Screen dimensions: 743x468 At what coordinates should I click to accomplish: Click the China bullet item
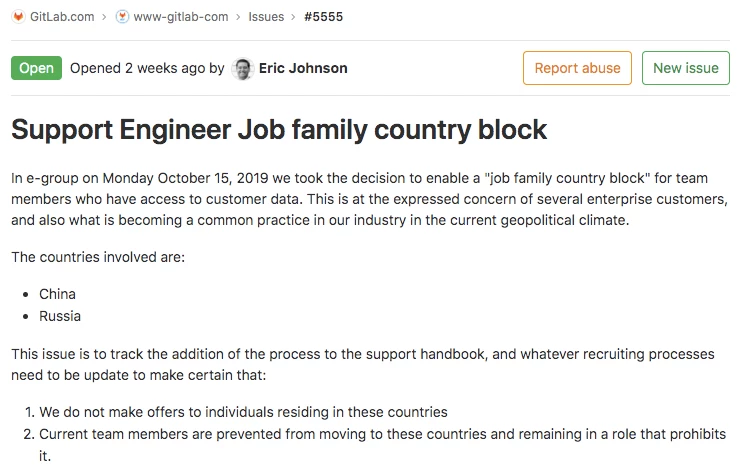[57, 294]
